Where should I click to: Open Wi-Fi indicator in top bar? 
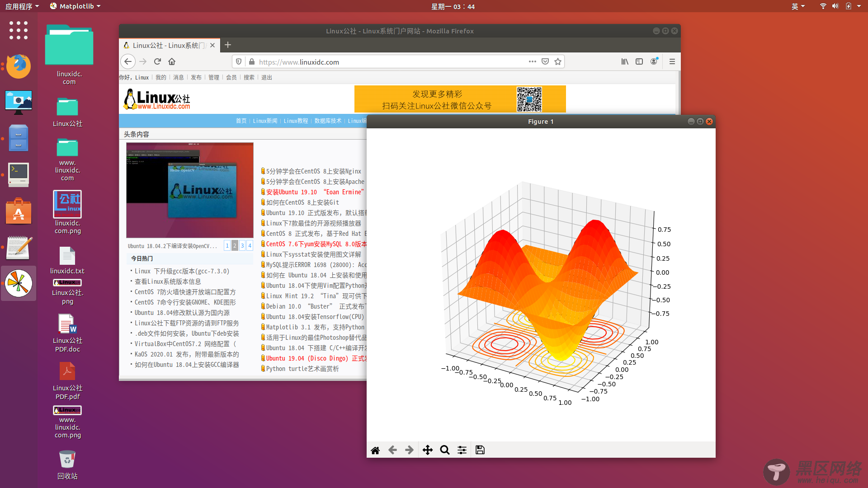(823, 6)
